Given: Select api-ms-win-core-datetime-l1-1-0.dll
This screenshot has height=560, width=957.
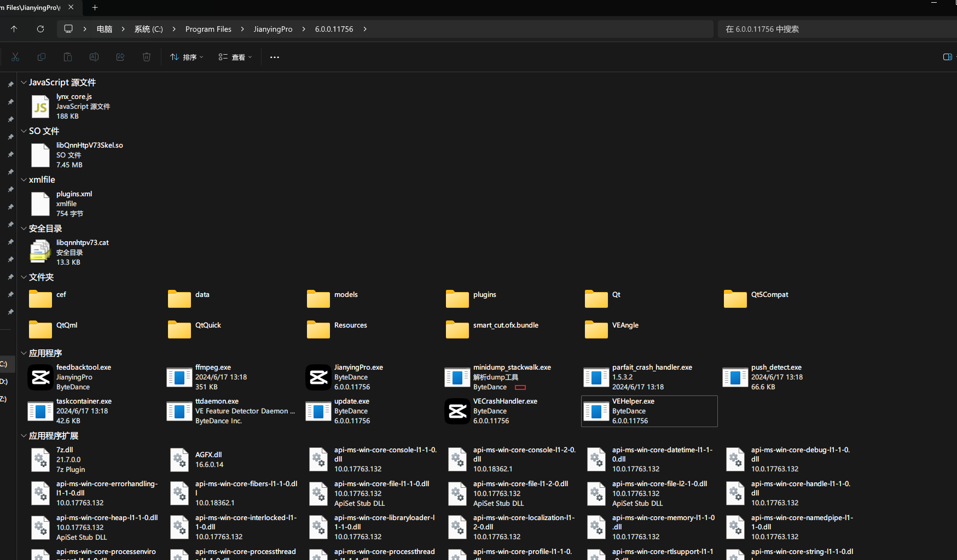Looking at the screenshot, I should point(650,459).
